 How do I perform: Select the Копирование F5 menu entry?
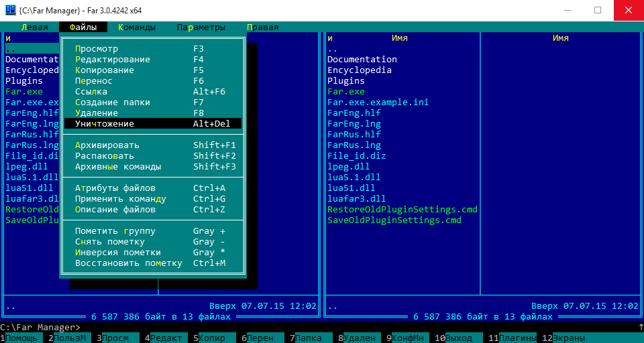click(x=153, y=70)
